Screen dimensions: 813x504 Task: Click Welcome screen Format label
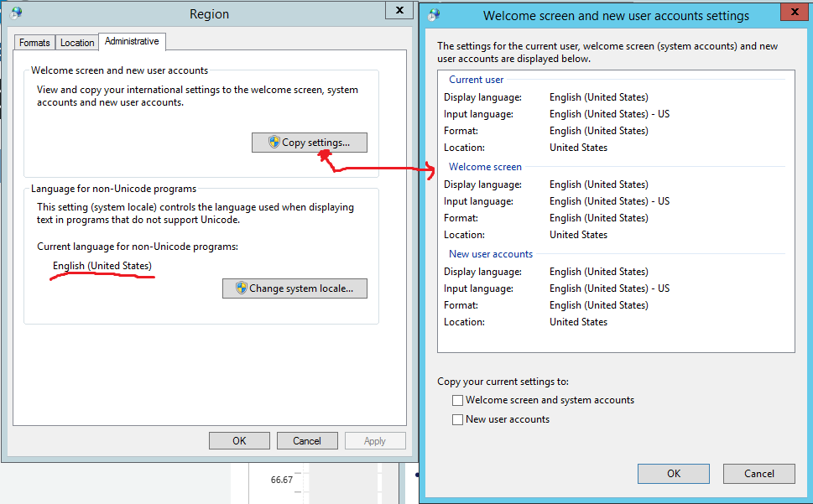click(x=461, y=218)
